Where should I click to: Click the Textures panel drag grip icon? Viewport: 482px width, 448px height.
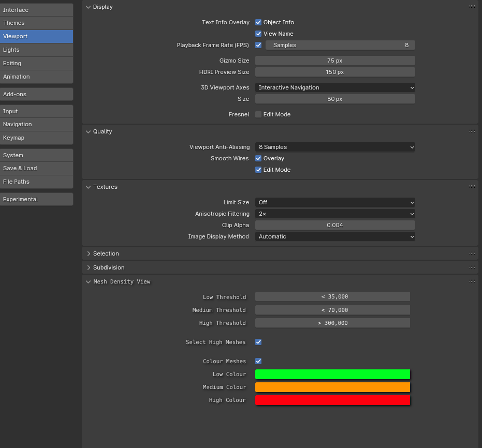tap(472, 186)
